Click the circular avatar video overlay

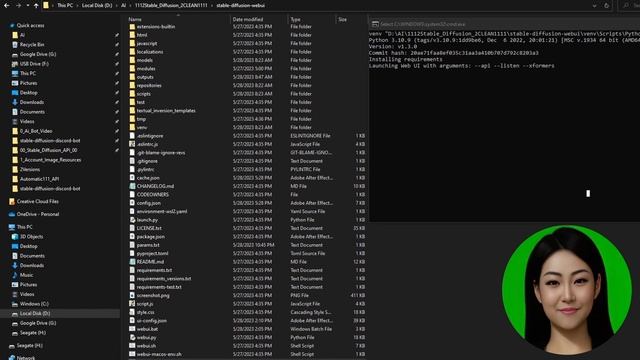point(567,291)
